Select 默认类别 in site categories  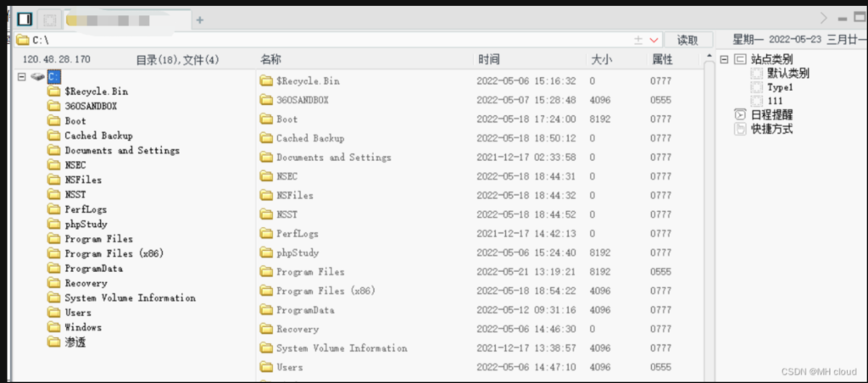(x=788, y=73)
